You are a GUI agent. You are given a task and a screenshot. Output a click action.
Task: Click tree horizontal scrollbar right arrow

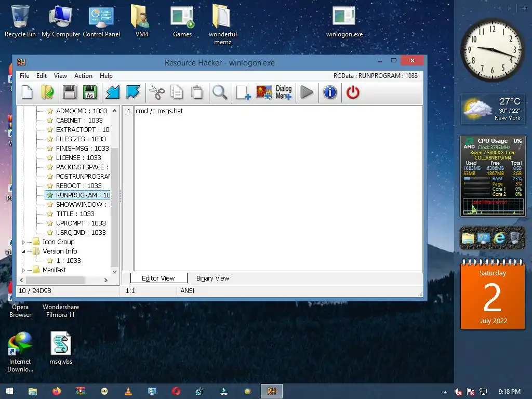tap(106, 280)
